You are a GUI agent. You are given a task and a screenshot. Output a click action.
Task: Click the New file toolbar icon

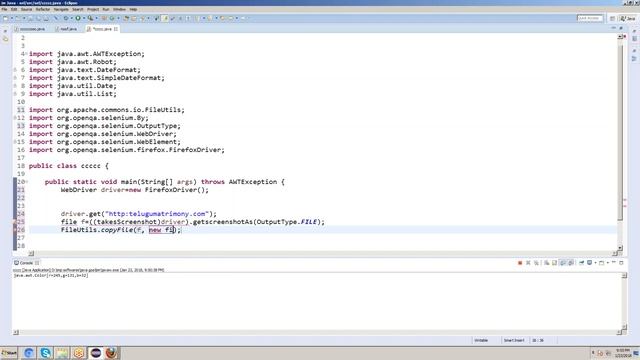6,18
